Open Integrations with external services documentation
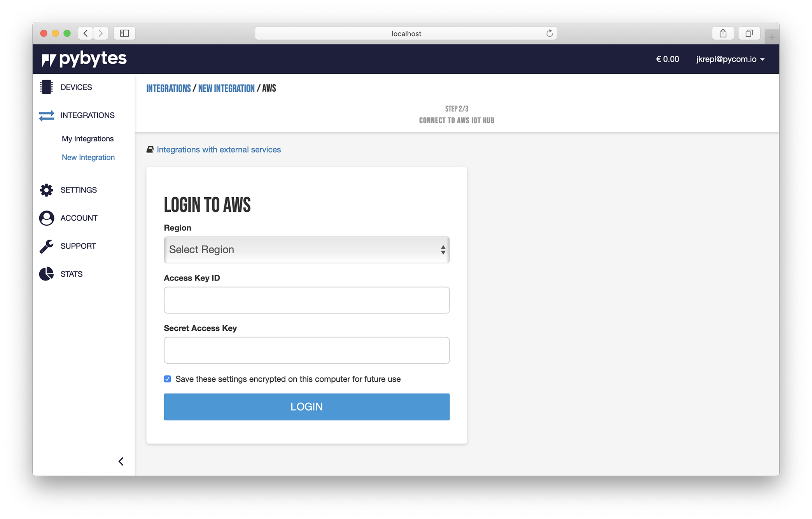The image size is (812, 519). (219, 149)
